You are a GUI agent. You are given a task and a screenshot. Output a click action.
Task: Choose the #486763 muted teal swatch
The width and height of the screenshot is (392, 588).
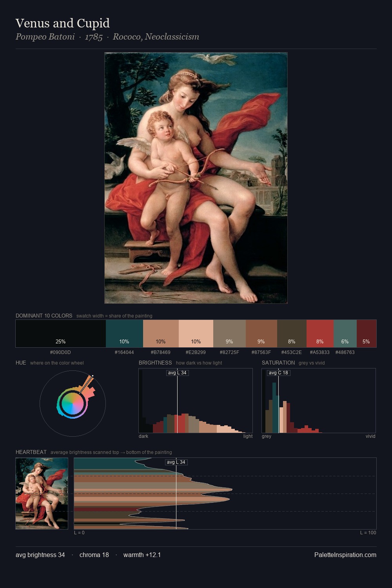point(345,334)
